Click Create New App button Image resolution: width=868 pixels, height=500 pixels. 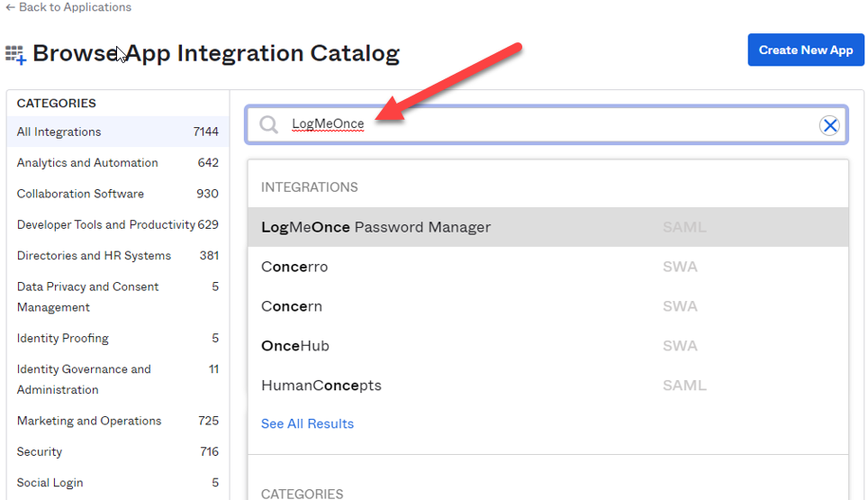[806, 50]
